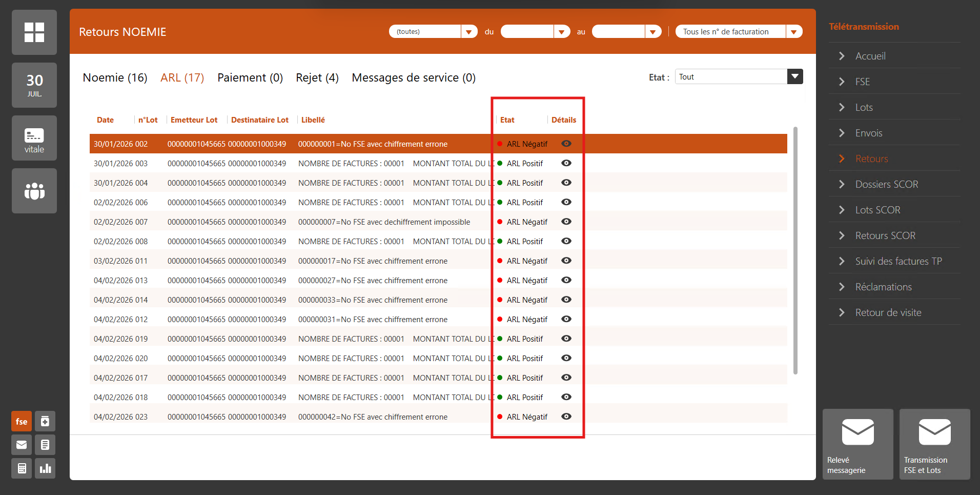View details eye for lot 013
This screenshot has width=980, height=495.
(566, 280)
